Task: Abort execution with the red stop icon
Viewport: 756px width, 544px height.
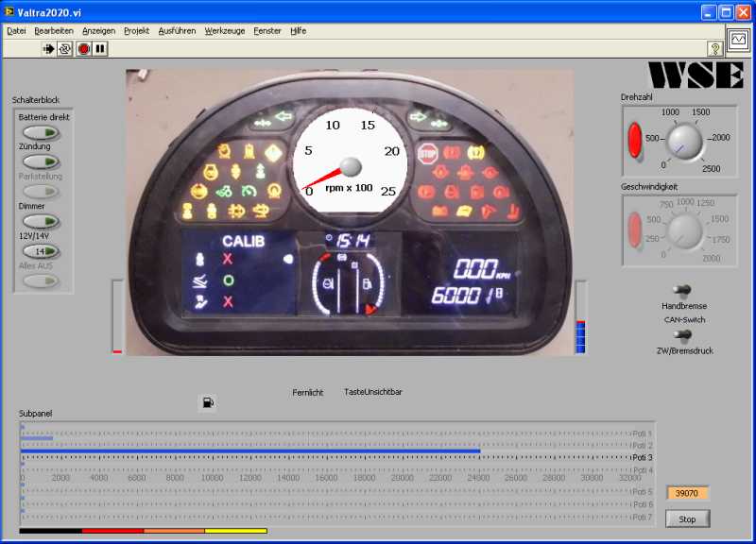Action: pos(84,49)
